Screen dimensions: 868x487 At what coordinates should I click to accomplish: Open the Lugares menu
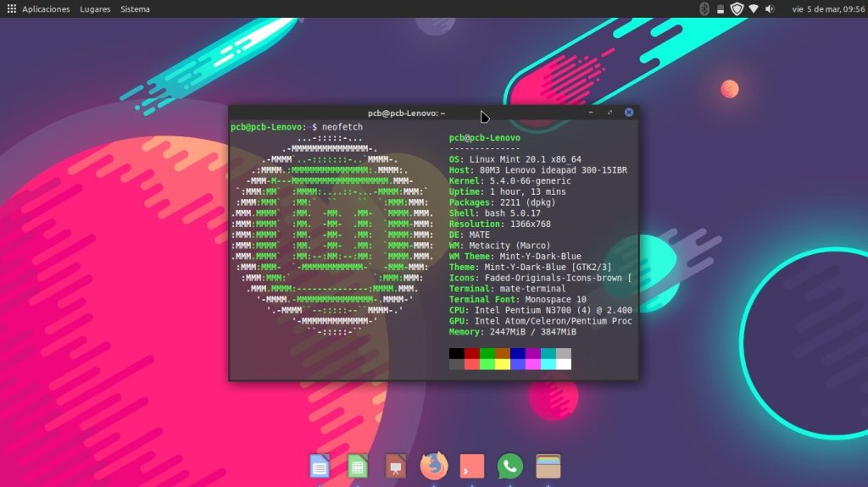click(95, 8)
